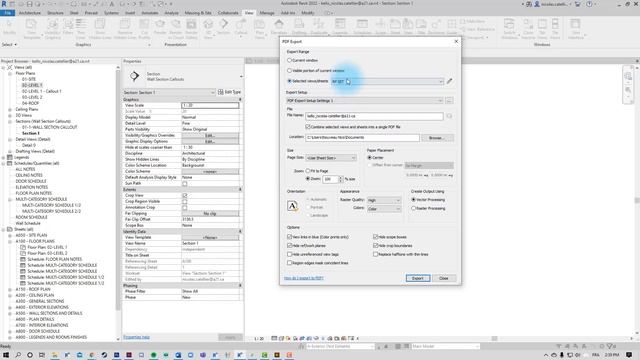
Task: Click the Windows Start button
Action: [6, 355]
